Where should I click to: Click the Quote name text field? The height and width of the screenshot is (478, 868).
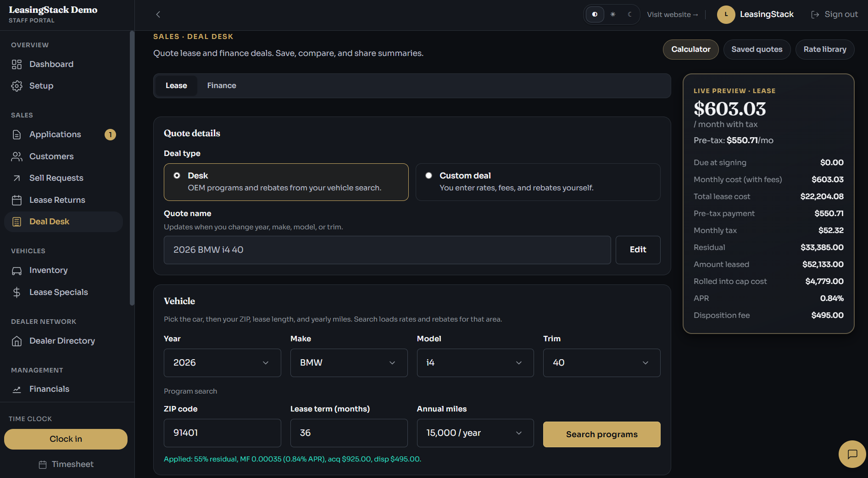(387, 250)
